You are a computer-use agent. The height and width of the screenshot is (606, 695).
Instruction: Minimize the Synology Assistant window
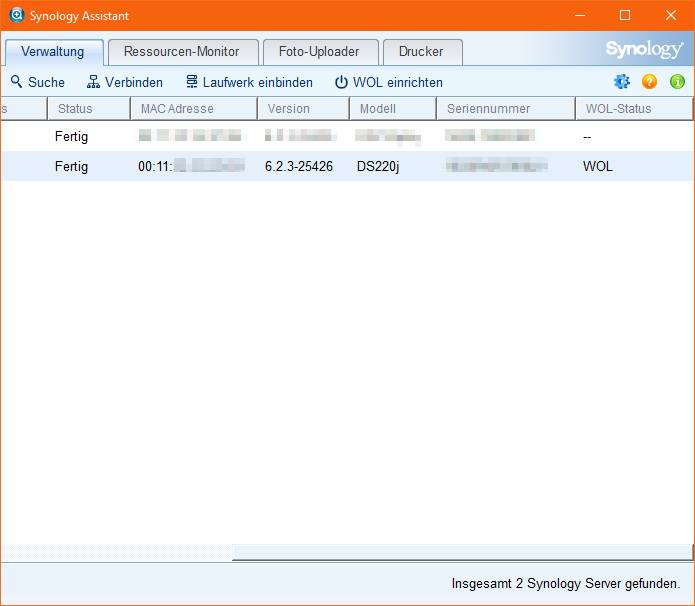(x=580, y=15)
